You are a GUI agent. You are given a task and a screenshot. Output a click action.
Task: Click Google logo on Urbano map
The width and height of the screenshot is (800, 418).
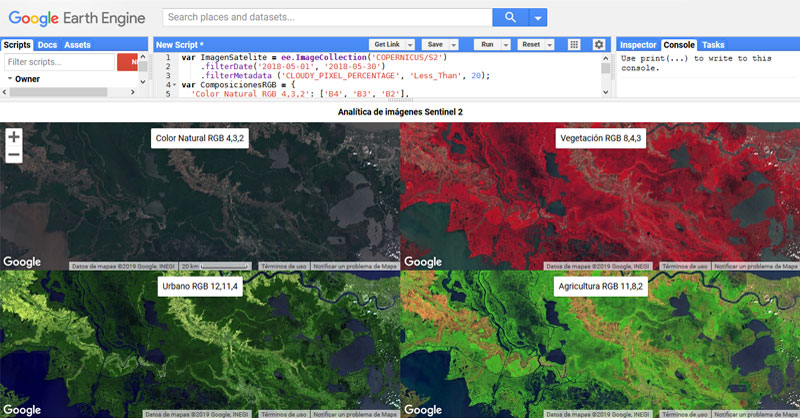(x=22, y=410)
